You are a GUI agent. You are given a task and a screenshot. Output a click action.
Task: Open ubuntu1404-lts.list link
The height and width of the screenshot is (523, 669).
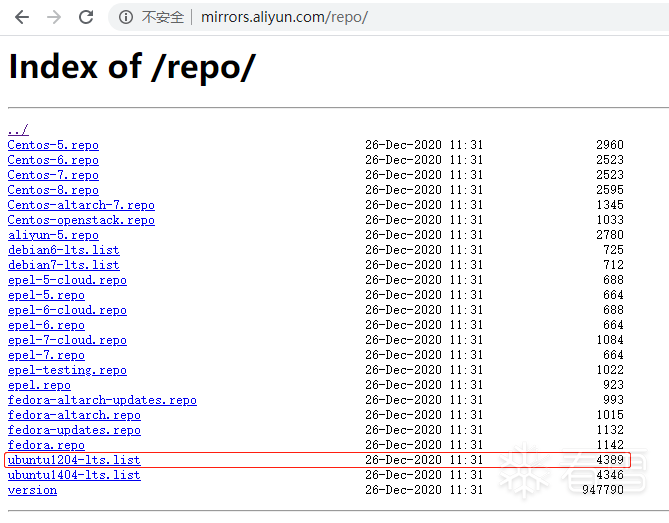74,475
